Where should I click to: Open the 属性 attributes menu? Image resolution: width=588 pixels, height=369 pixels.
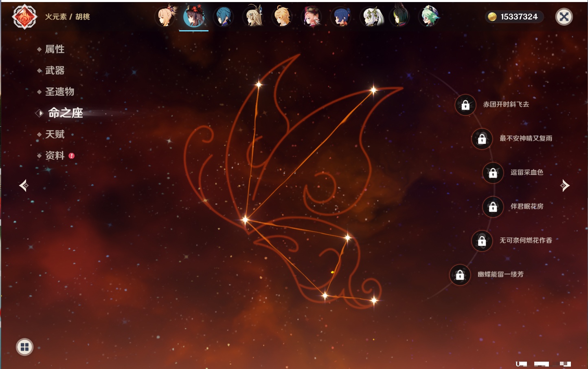[55, 49]
